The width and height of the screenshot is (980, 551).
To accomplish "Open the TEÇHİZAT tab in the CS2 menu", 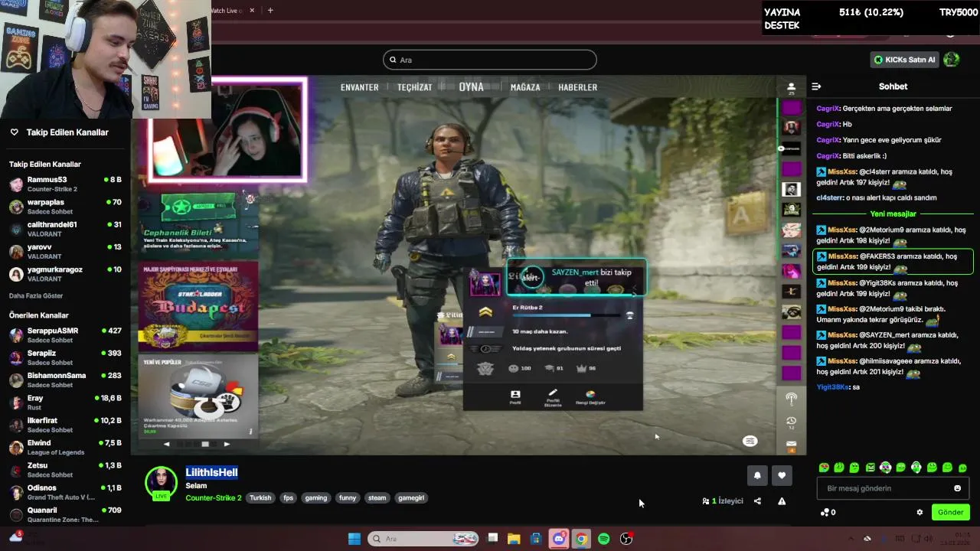I will [414, 87].
